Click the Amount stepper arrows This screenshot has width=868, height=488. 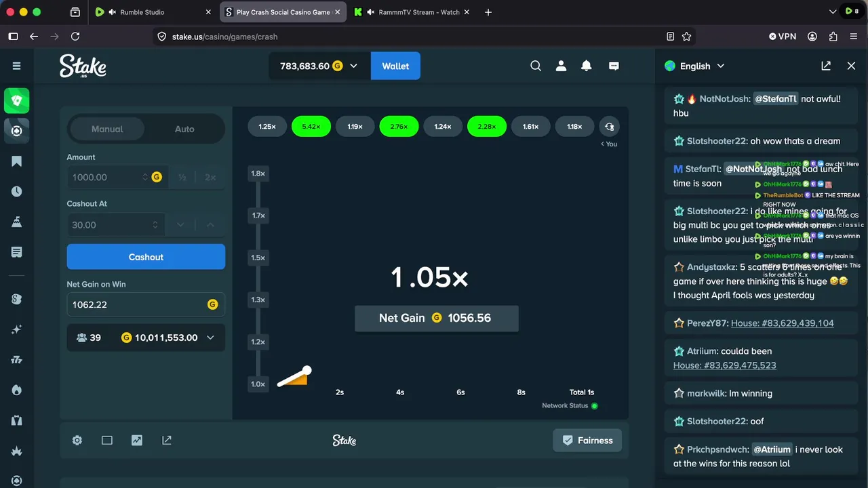[x=144, y=177]
